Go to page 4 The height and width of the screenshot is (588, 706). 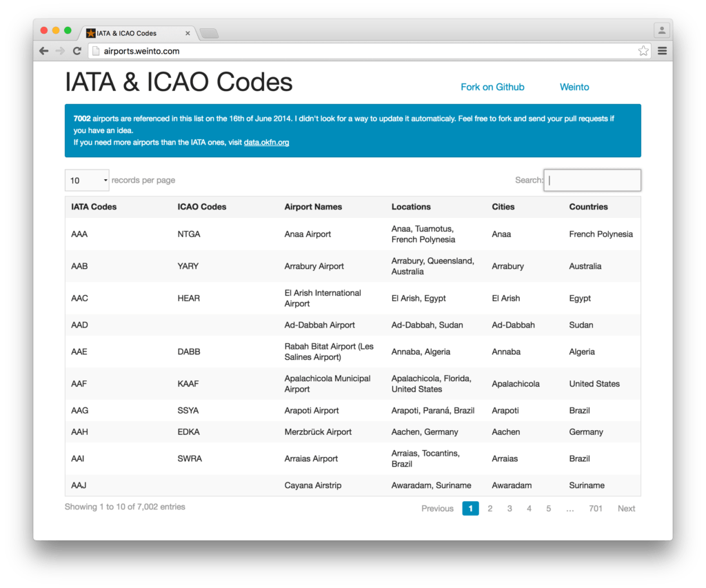pos(529,508)
